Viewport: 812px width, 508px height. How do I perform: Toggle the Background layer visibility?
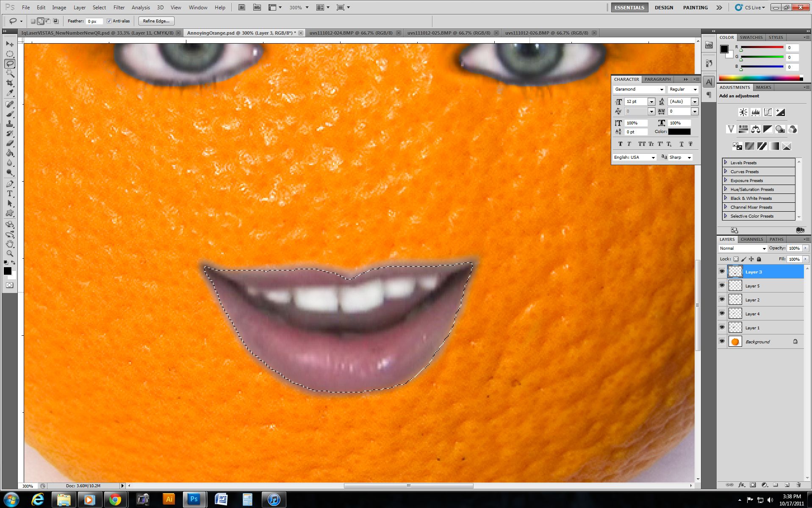722,341
